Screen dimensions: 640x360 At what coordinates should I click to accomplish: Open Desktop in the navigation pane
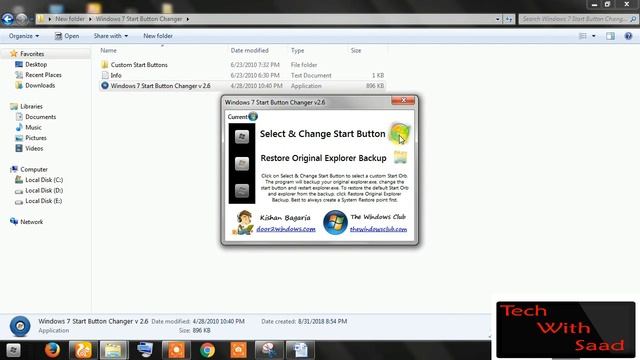(36, 64)
